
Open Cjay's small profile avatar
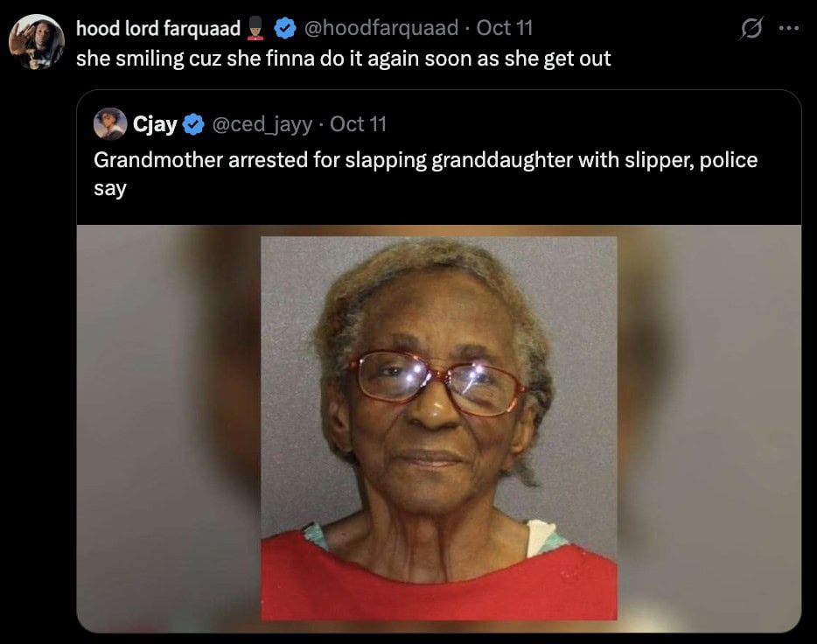pyautogui.click(x=110, y=124)
